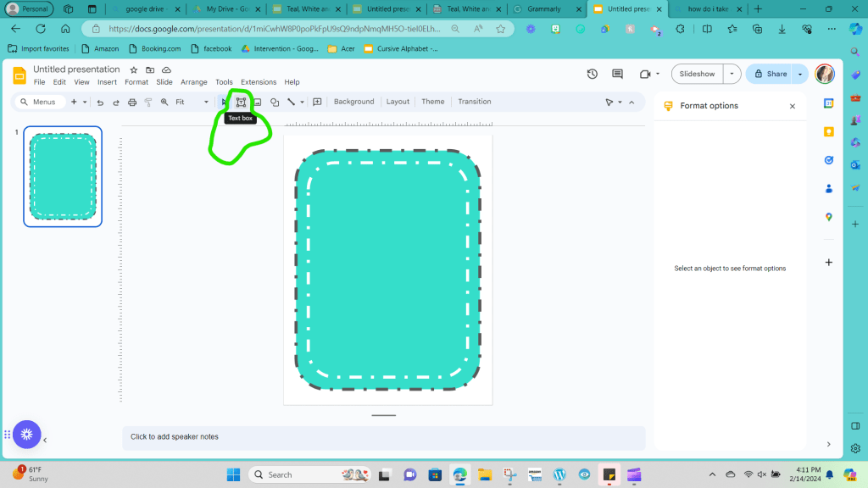Star the Untitled presentation

[x=133, y=69]
